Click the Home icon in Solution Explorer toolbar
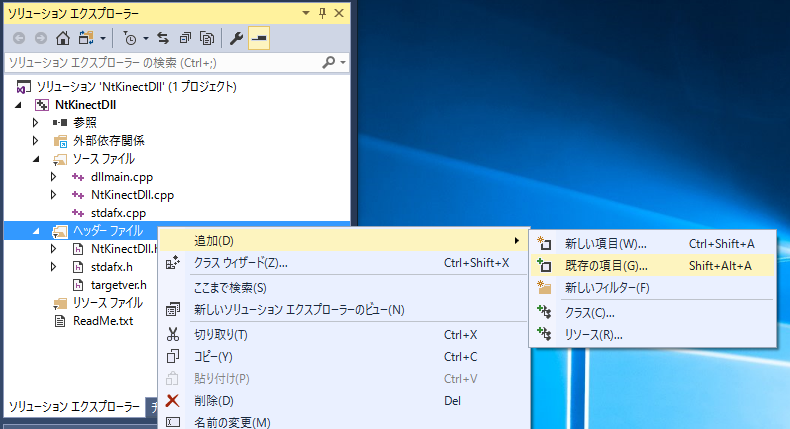790x429 pixels. (62, 38)
